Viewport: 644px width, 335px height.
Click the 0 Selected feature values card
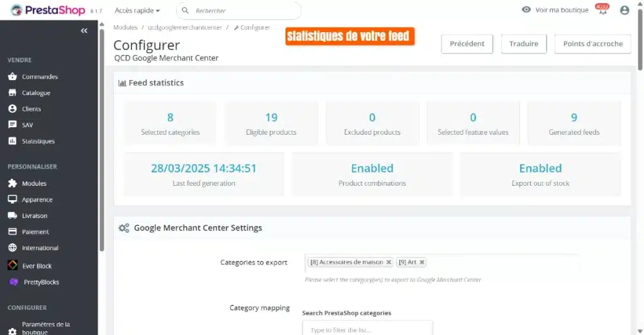click(473, 123)
